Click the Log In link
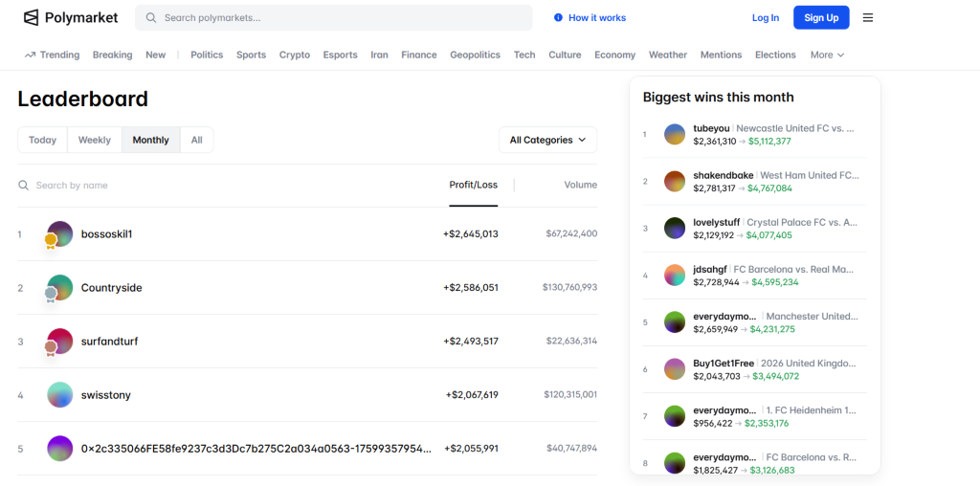This screenshot has height=486, width=980. pyautogui.click(x=766, y=17)
